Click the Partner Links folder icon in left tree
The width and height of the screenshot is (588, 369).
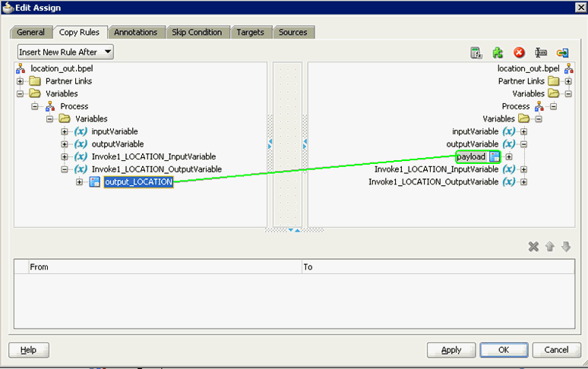click(35, 81)
